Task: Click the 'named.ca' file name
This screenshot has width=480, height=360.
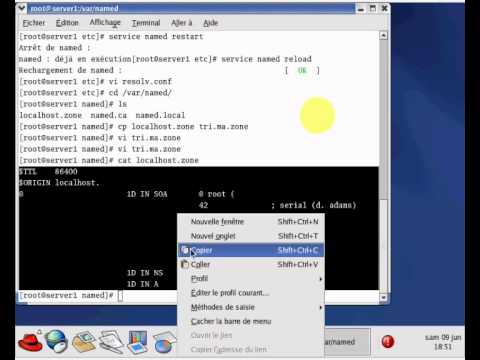Action: click(x=109, y=115)
